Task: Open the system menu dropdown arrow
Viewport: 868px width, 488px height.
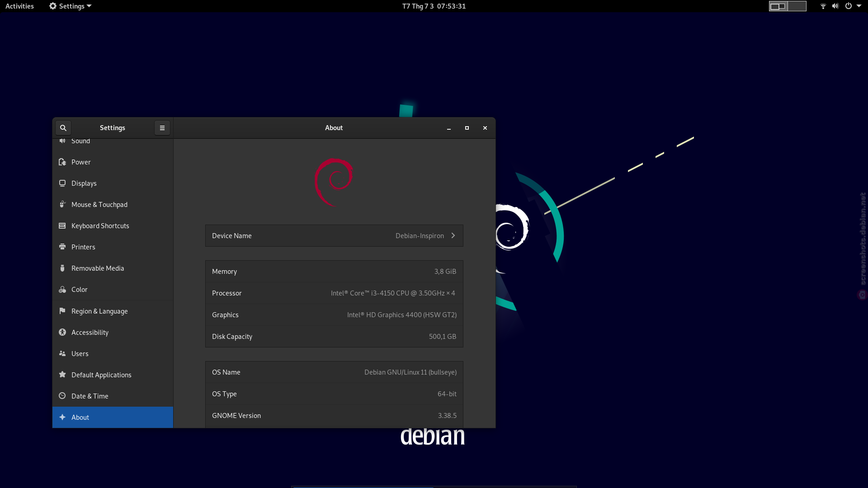Action: coord(859,6)
